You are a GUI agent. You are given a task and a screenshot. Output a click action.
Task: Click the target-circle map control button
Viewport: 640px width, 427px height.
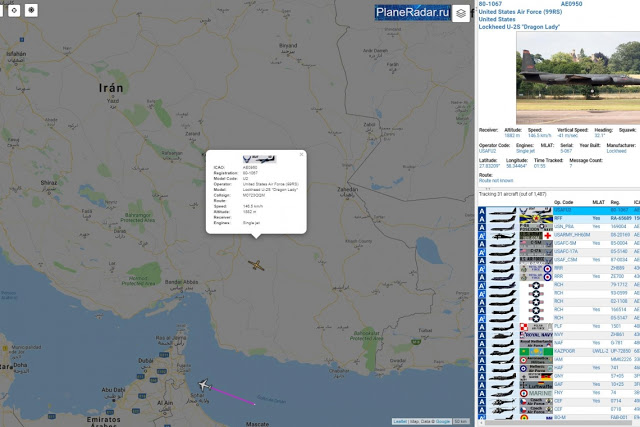click(31, 10)
